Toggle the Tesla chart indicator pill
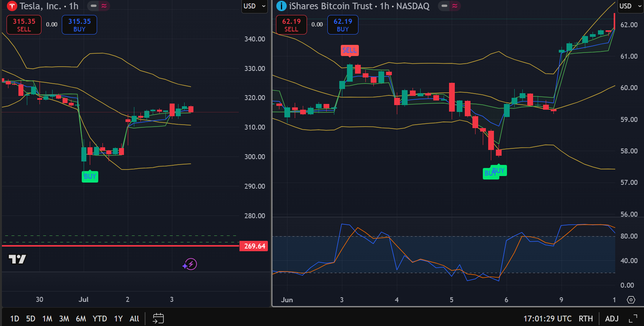The image size is (644, 326). tap(94, 6)
